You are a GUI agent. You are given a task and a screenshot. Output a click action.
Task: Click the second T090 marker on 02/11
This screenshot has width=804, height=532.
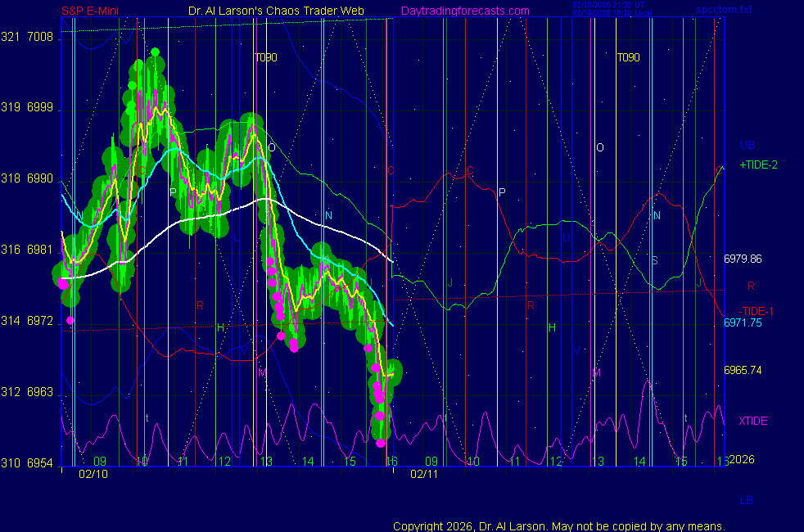click(x=628, y=58)
